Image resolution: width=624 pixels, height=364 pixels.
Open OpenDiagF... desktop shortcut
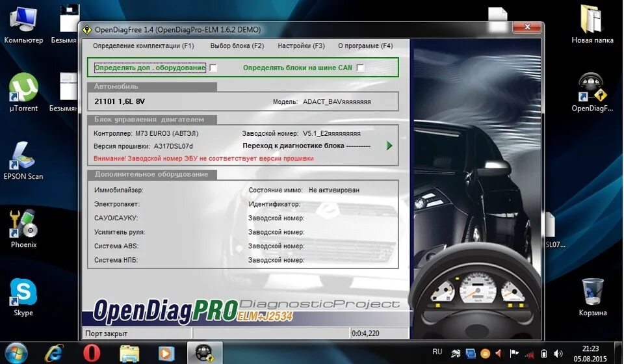tap(593, 92)
